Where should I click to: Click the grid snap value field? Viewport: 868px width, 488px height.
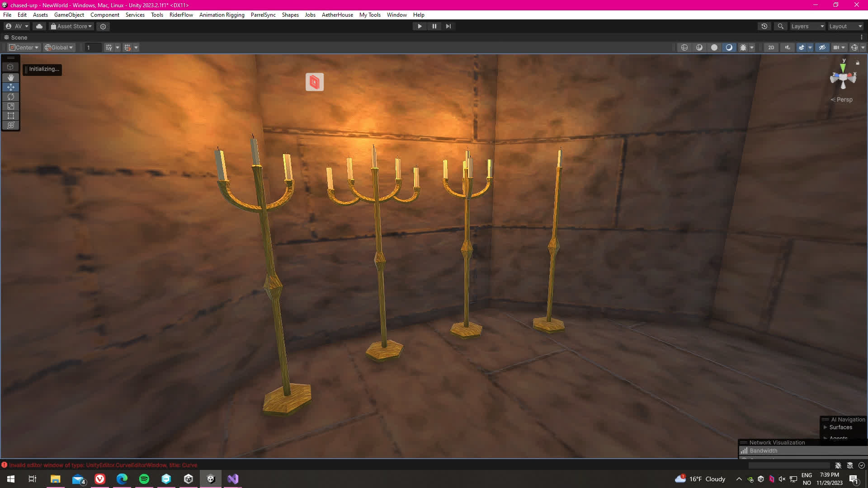pos(93,47)
